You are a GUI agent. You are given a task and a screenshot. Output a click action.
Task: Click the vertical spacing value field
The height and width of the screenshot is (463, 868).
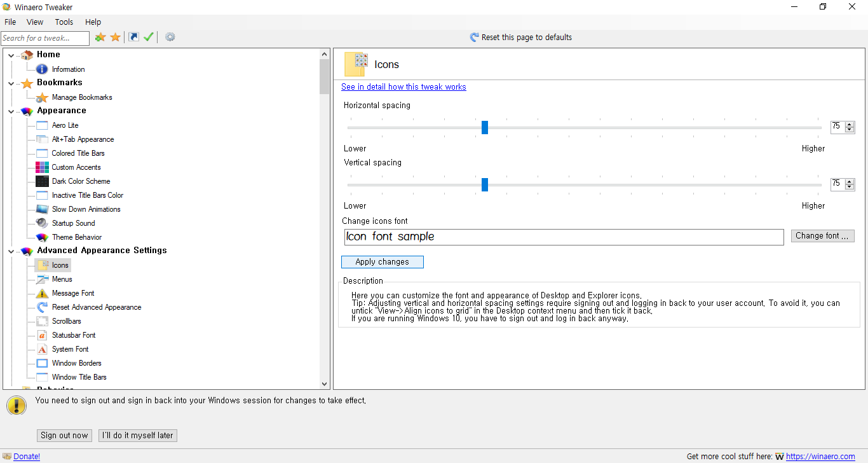pyautogui.click(x=837, y=184)
